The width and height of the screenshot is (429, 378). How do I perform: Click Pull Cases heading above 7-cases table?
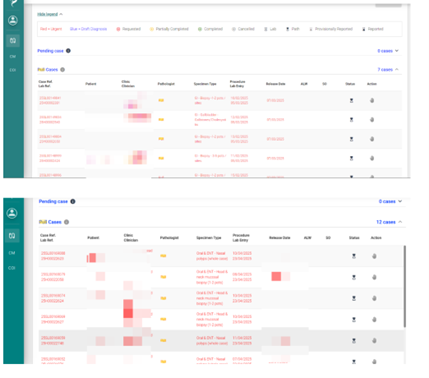point(47,70)
